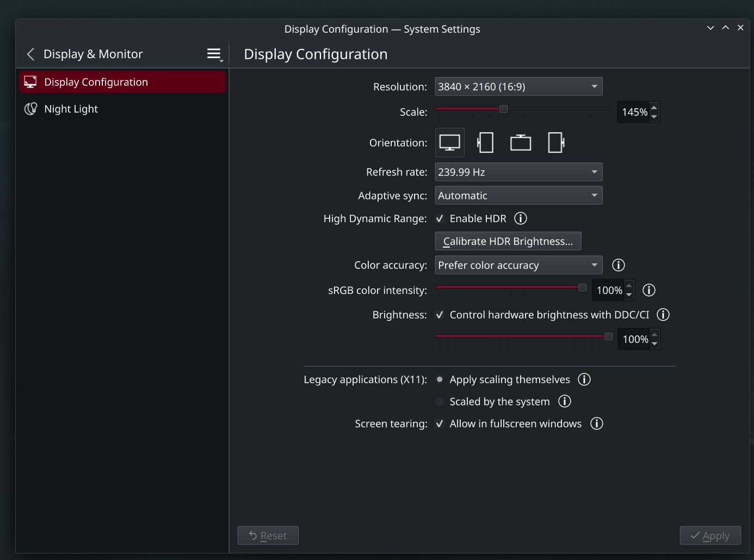
Task: Open the Display Configuration page in sidebar
Action: [x=122, y=82]
